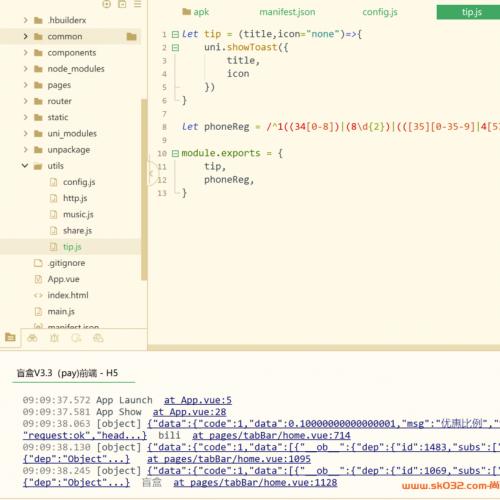Click the file icon beside music.js
Screen dimensions: 500x500
53,214
